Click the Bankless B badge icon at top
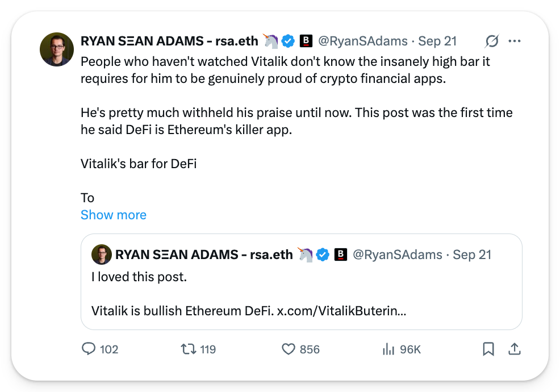Screen dimensions: 560x392 coord(306,41)
